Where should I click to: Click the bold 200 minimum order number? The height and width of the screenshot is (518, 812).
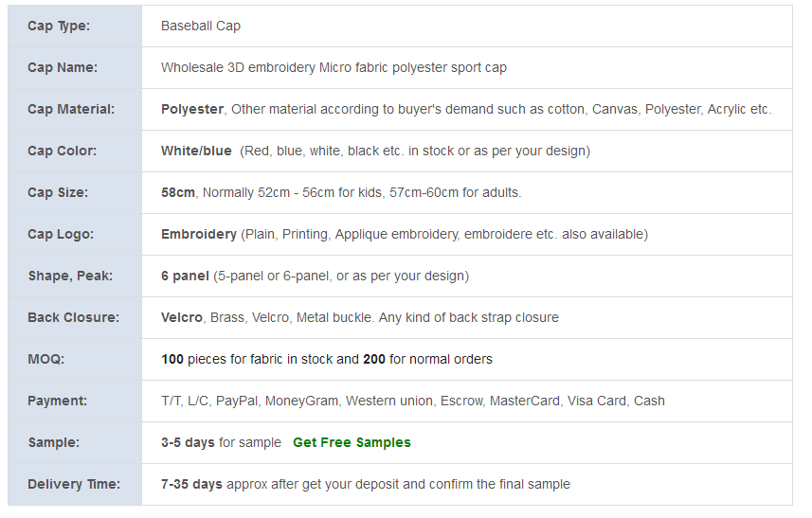[x=374, y=359]
